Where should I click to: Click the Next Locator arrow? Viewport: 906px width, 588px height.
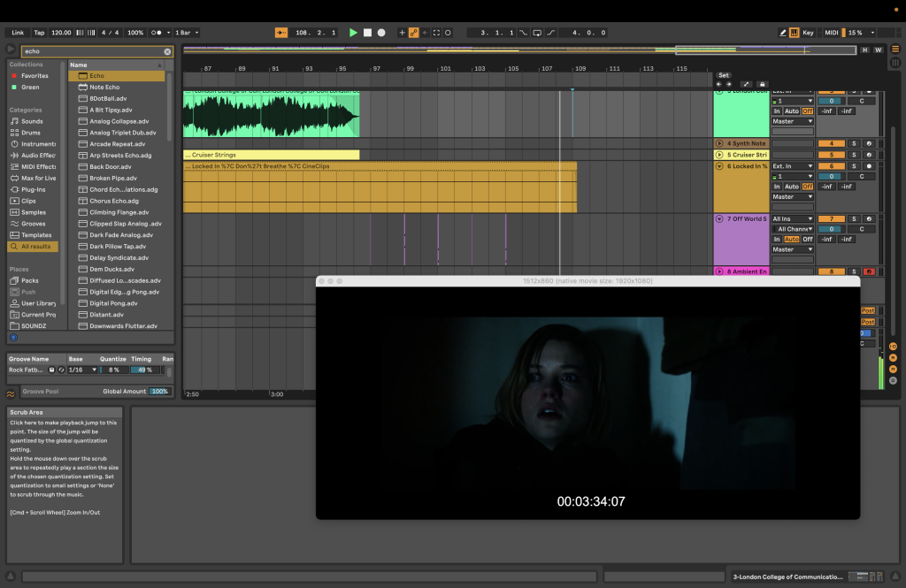729,84
